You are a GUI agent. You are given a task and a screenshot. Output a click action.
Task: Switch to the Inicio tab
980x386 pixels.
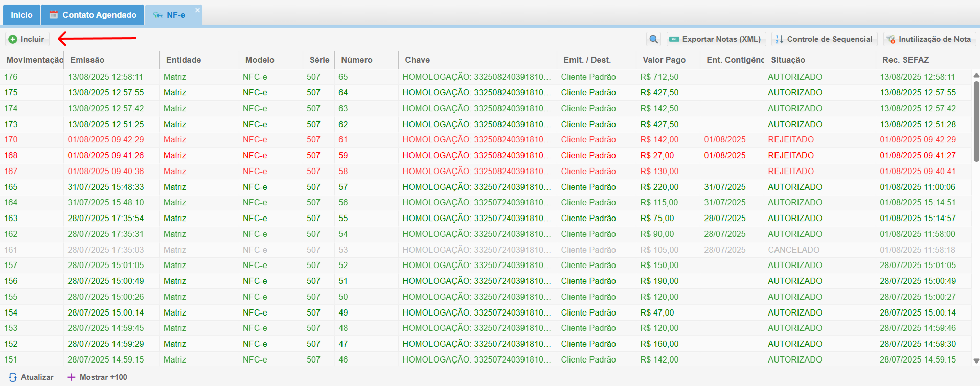pyautogui.click(x=21, y=15)
